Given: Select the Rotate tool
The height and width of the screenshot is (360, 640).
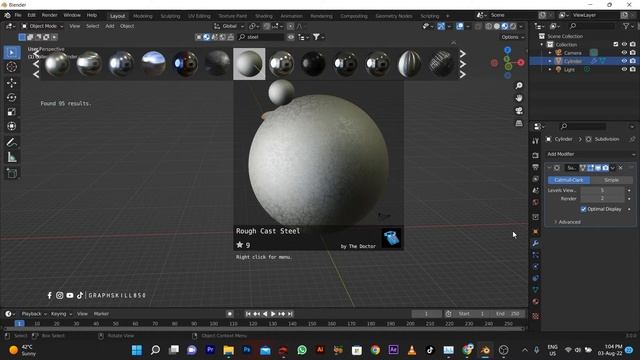Looking at the screenshot, I should click(11, 97).
